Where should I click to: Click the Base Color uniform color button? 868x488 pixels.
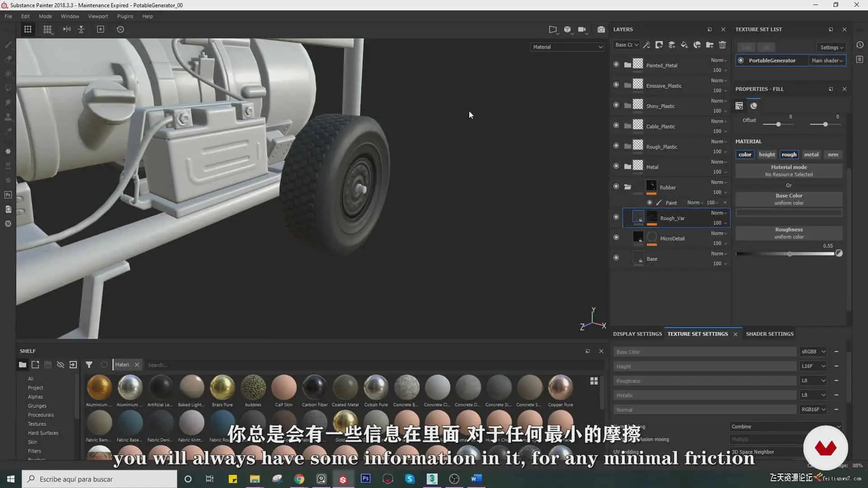pyautogui.click(x=788, y=199)
